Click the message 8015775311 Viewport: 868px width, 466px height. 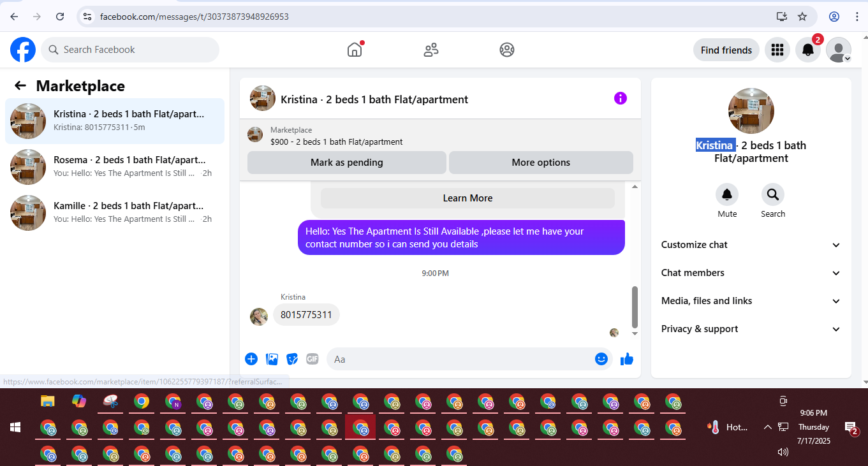306,315
